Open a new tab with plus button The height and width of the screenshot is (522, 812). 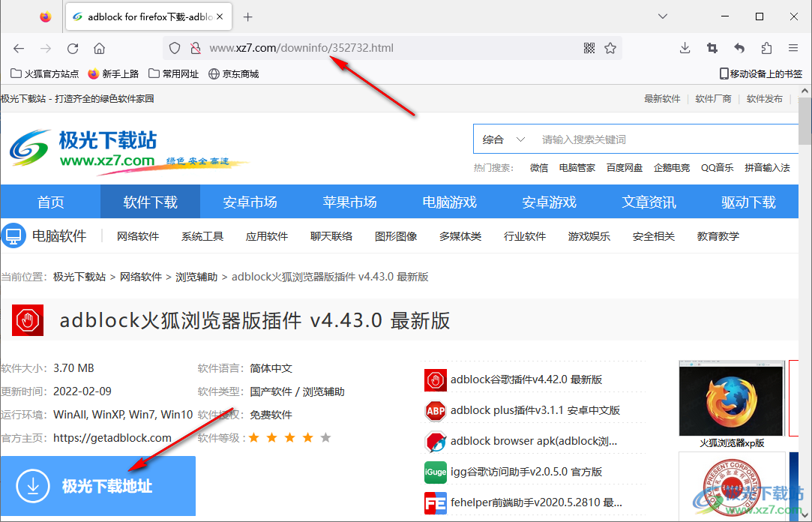(248, 17)
